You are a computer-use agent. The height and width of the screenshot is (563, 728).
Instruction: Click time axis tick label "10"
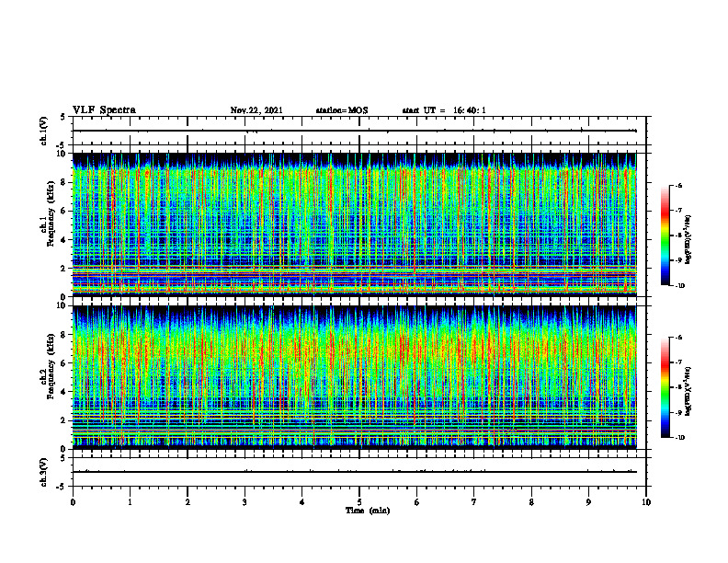tap(646, 502)
